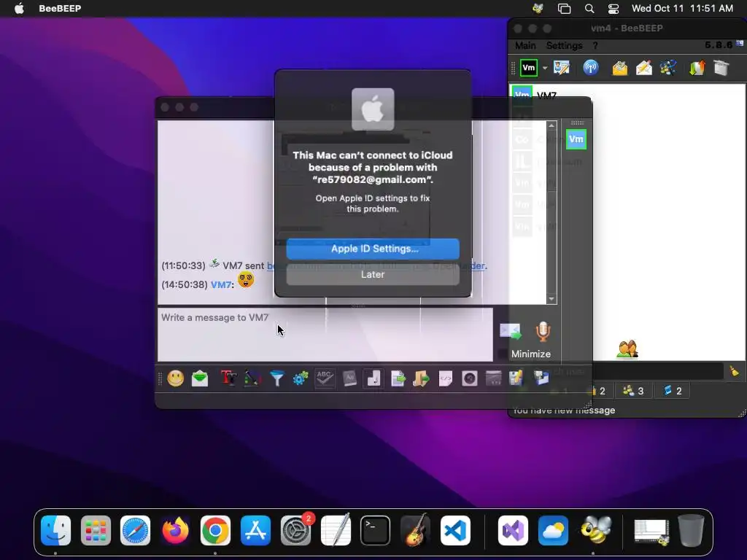Record a voice message with the microphone icon
This screenshot has width=747, height=560.
click(x=543, y=332)
